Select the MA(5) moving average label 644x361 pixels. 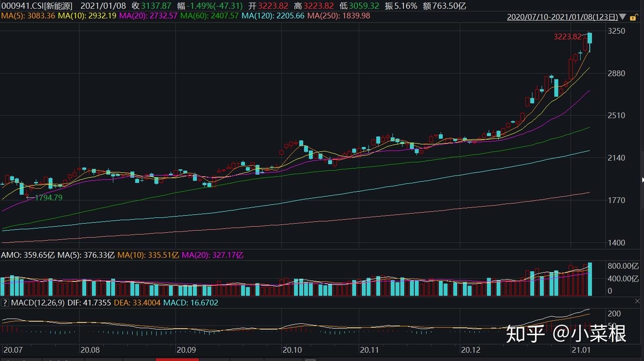click(x=28, y=16)
